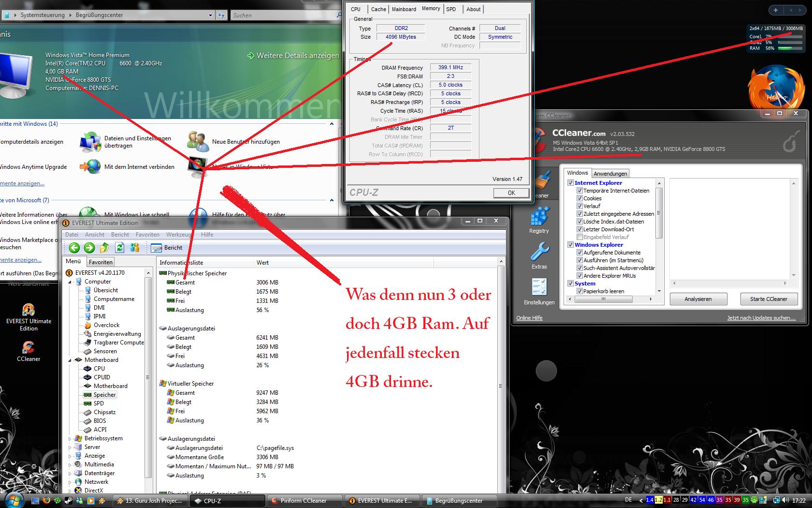Screen dimensions: 812x508
Task: Uncheck Letzter Download-Ort checkbox
Action: tap(580, 229)
